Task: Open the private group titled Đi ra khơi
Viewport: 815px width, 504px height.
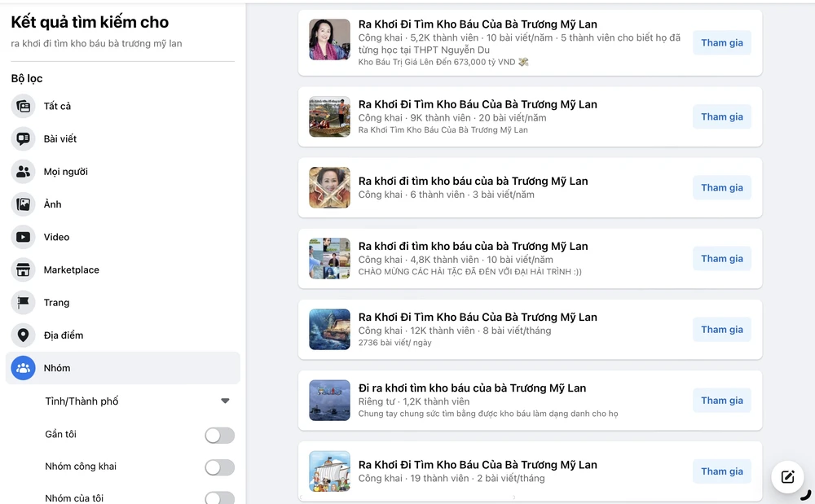Action: coord(472,388)
